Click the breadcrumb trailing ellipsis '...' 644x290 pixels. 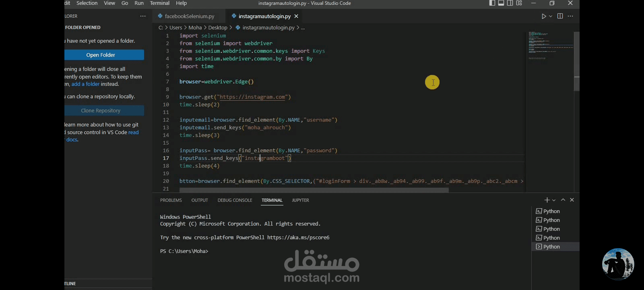click(x=303, y=28)
